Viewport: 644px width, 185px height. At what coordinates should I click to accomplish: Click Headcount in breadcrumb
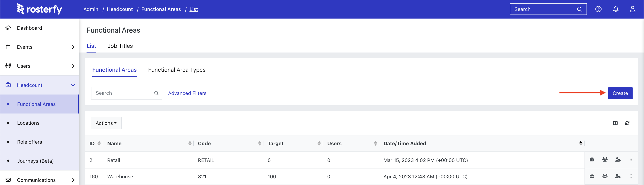coord(120,9)
